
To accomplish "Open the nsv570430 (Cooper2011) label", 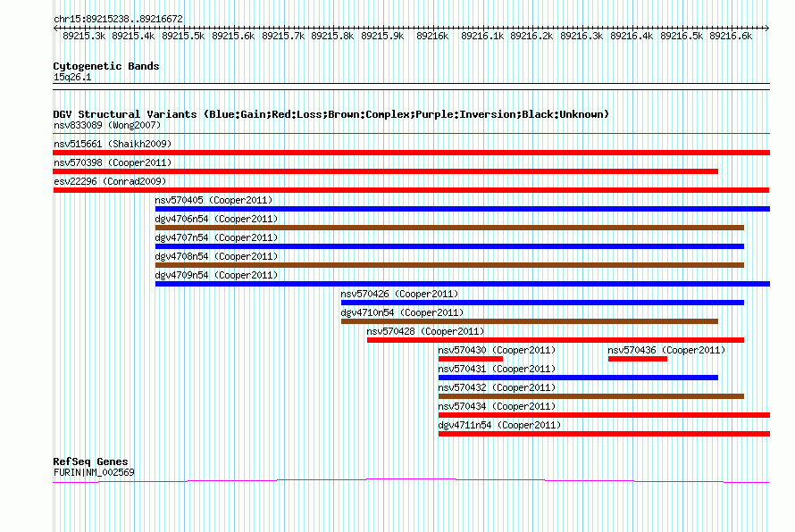I will 497,350.
